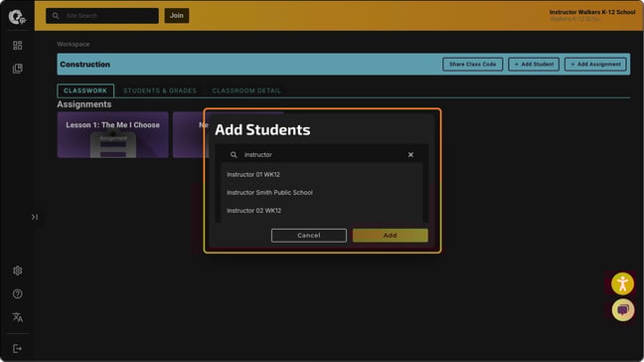The image size is (644, 362).
Task: Switch to the Classwork tab
Action: pyautogui.click(x=85, y=90)
